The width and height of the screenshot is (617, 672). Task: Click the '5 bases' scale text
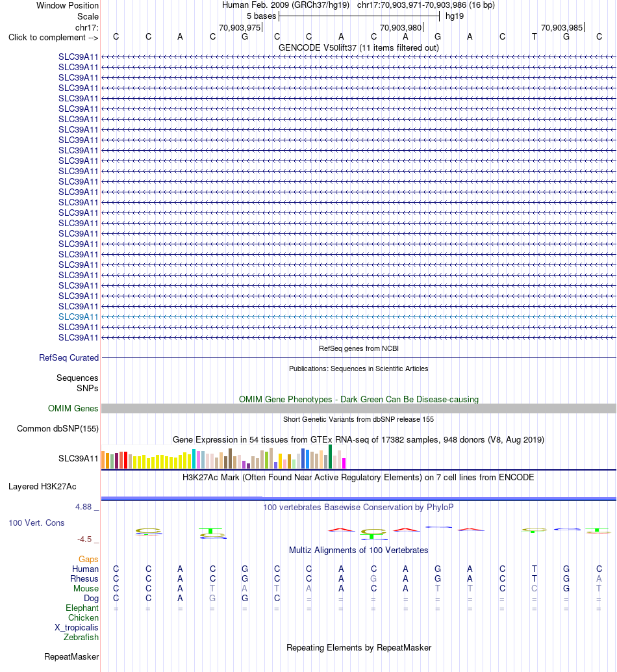[261, 16]
